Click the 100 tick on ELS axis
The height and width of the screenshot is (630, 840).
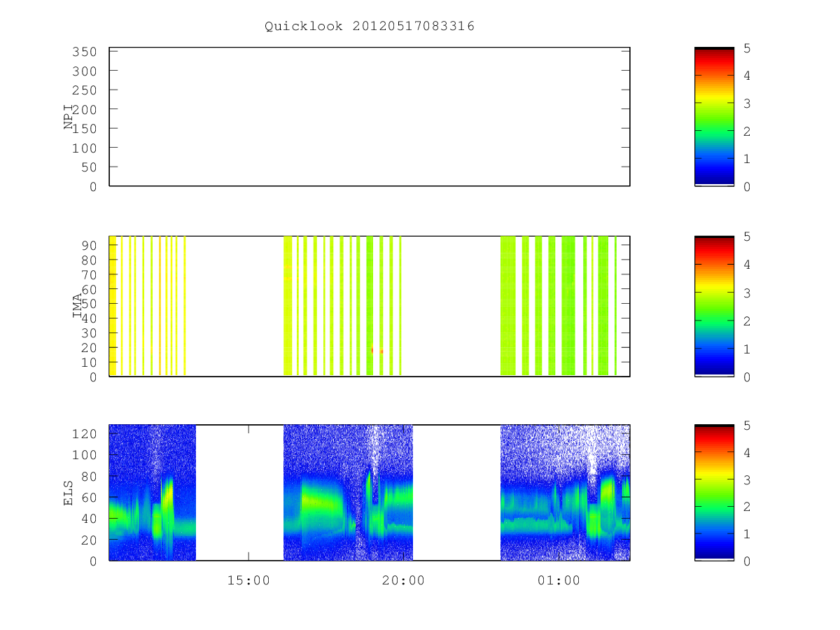pos(84,454)
